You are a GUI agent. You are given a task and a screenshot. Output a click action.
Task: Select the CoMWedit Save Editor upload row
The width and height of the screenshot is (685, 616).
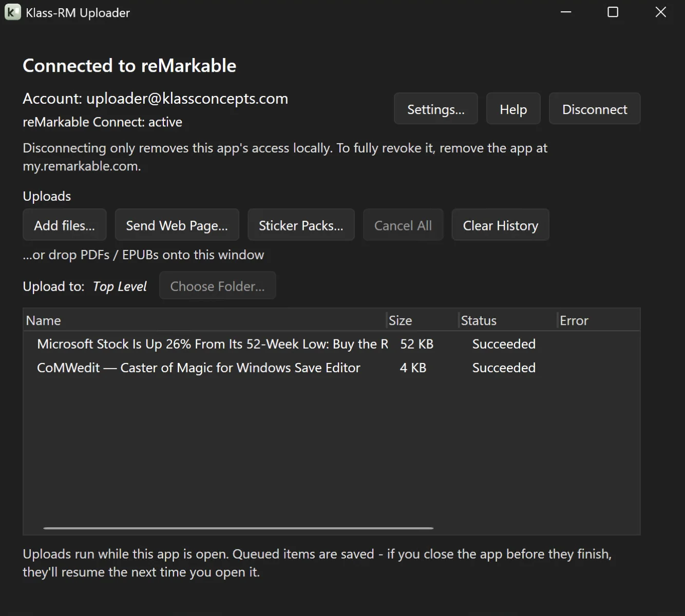click(x=332, y=368)
